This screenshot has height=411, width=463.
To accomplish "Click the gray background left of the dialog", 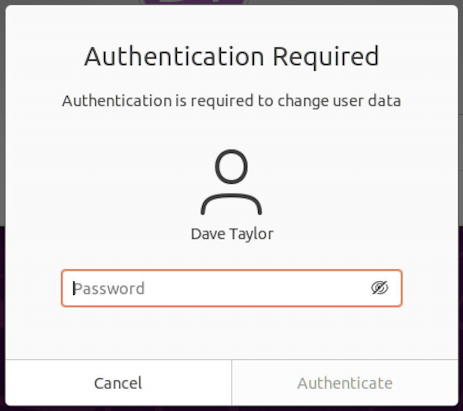I will (x=2, y=117).
